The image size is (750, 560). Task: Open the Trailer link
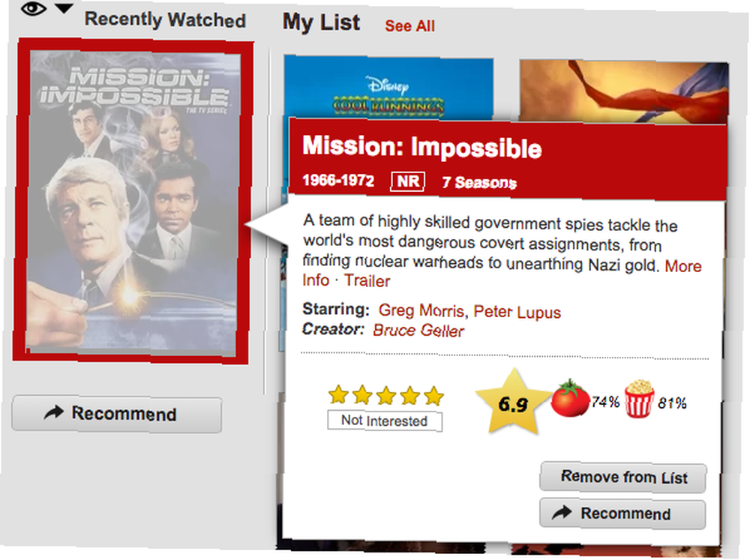click(x=367, y=280)
